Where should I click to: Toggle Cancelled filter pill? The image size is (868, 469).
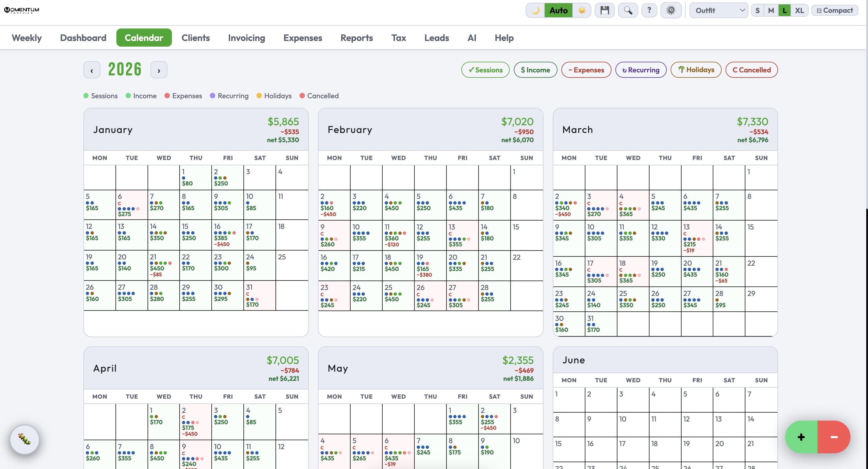pos(751,70)
